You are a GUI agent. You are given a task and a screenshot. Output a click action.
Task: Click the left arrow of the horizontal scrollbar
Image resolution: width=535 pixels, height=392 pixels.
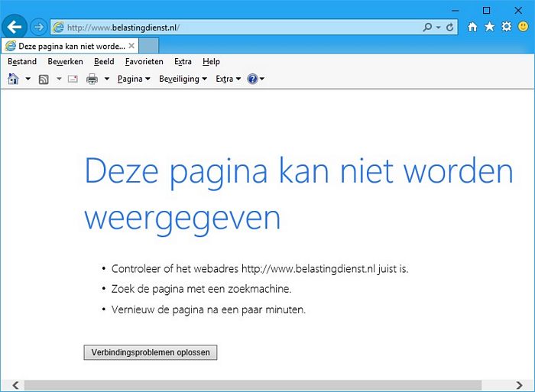tap(15, 385)
